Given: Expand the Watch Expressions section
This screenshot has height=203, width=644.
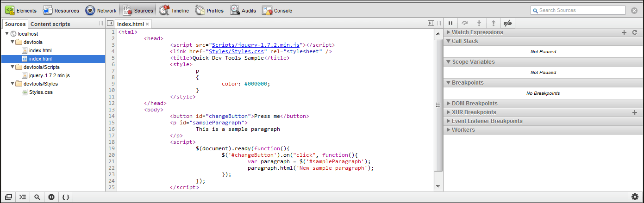Looking at the screenshot, I should 448,32.
